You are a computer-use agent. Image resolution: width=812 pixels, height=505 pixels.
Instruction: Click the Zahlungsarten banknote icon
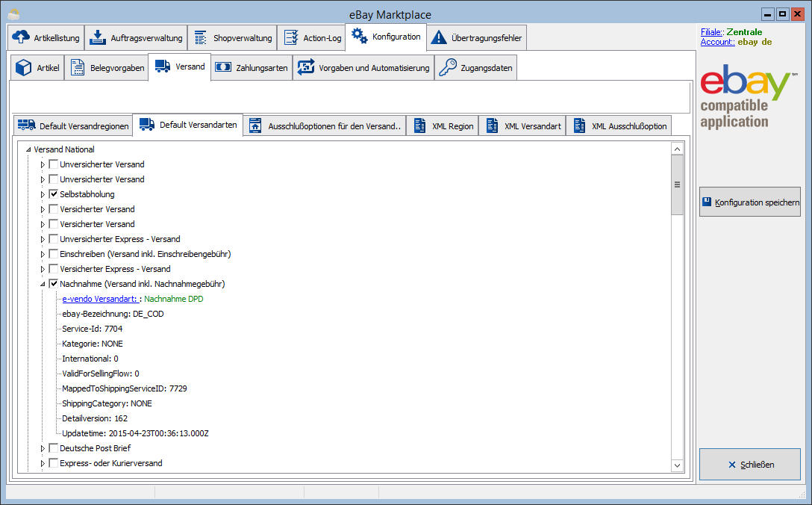tap(223, 67)
